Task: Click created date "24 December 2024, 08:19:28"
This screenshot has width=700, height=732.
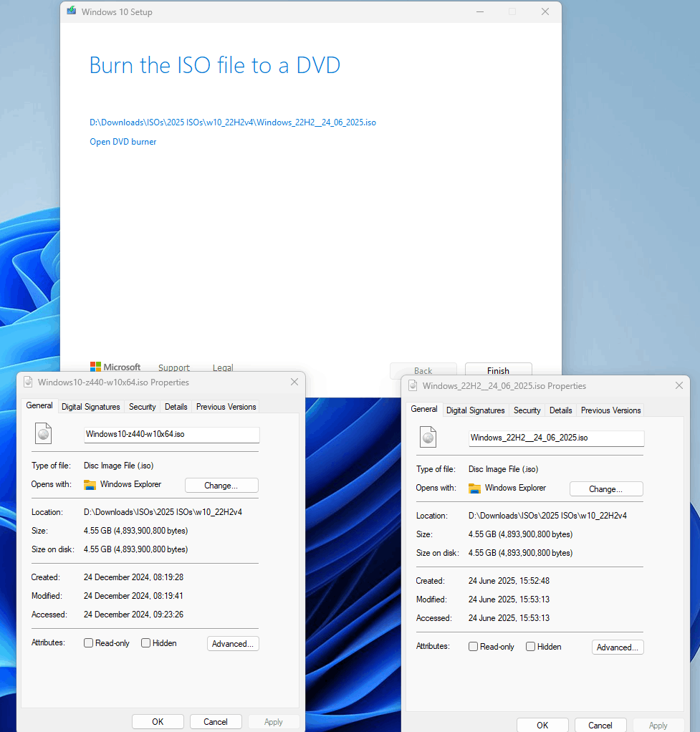Action: pyautogui.click(x=133, y=577)
